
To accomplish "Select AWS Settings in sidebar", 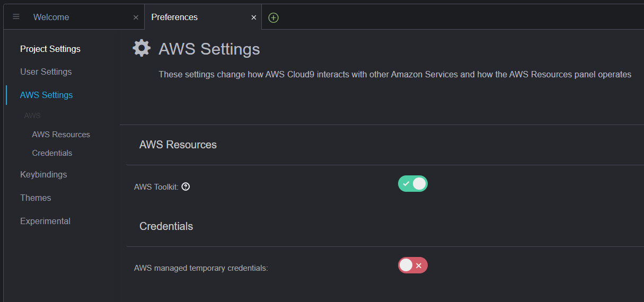I will (x=46, y=95).
